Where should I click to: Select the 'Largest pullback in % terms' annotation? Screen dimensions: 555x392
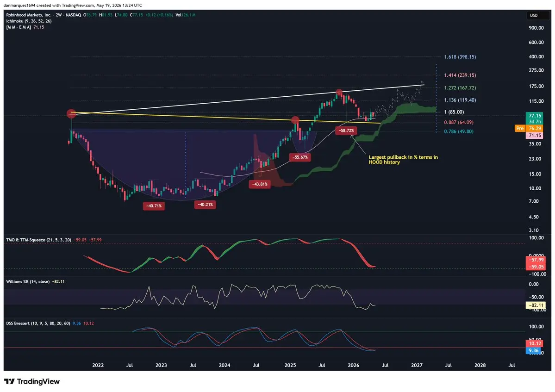pos(403,160)
